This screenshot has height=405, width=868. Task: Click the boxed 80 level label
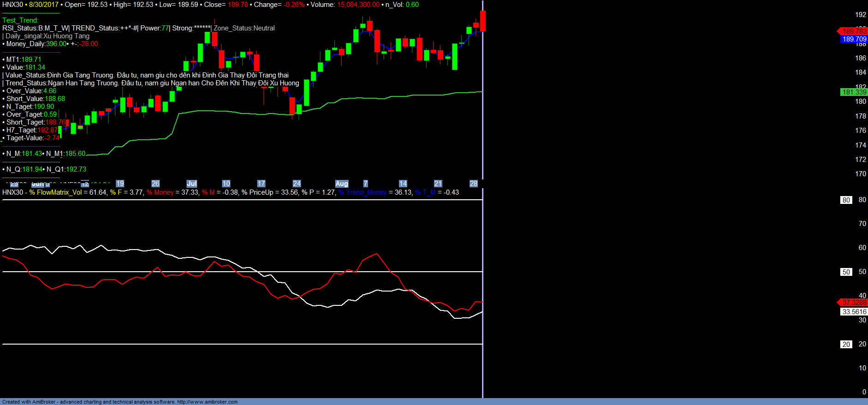[x=846, y=200]
